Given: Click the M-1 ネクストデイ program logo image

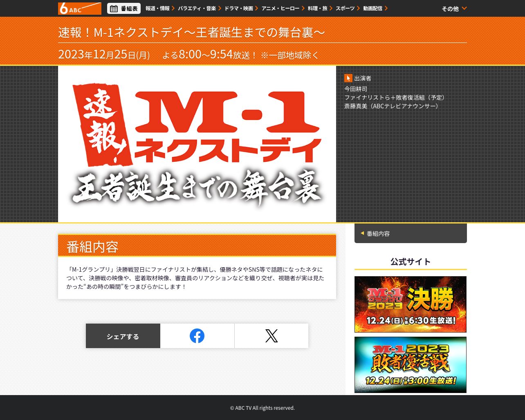Looking at the screenshot, I should (197, 144).
